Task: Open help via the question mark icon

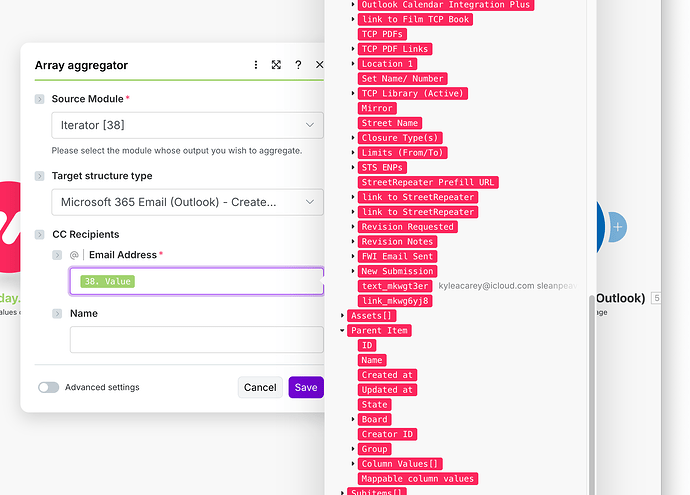Action: coord(298,65)
